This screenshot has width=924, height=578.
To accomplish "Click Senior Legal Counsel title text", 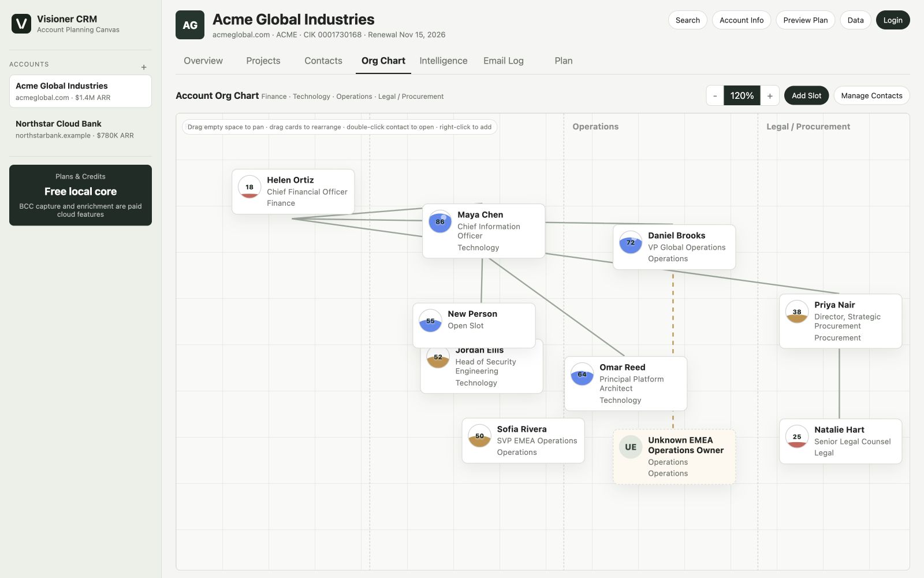I will pos(852,442).
